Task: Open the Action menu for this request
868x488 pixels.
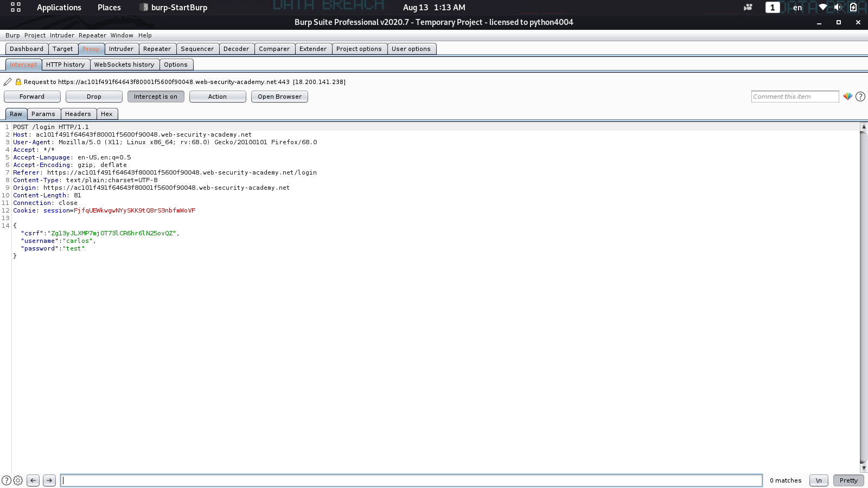Action: (217, 97)
